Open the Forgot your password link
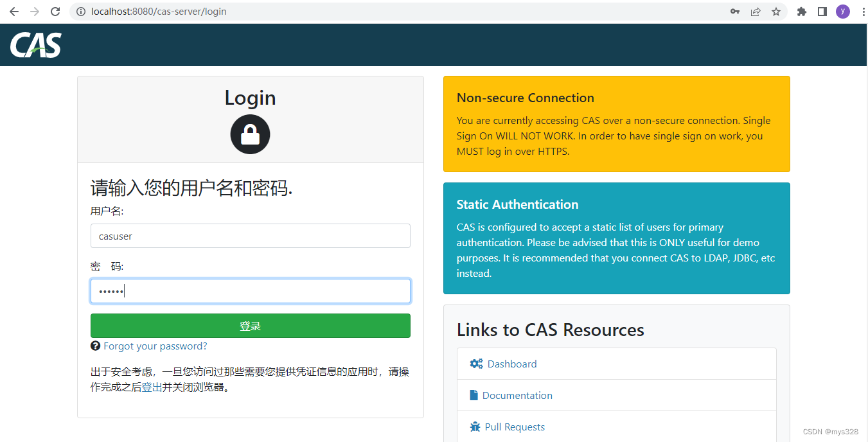Viewport: 868px width, 442px height. pos(155,346)
